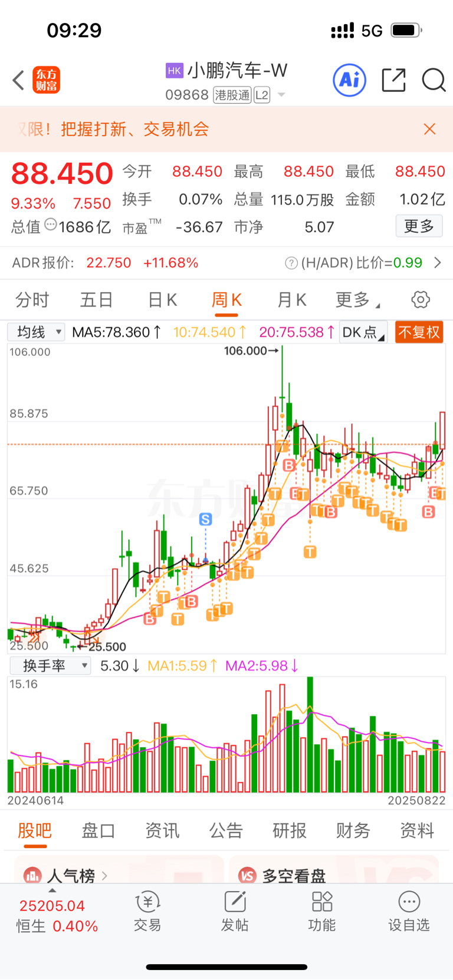
Task: Open the search magnifier icon
Action: [x=434, y=80]
